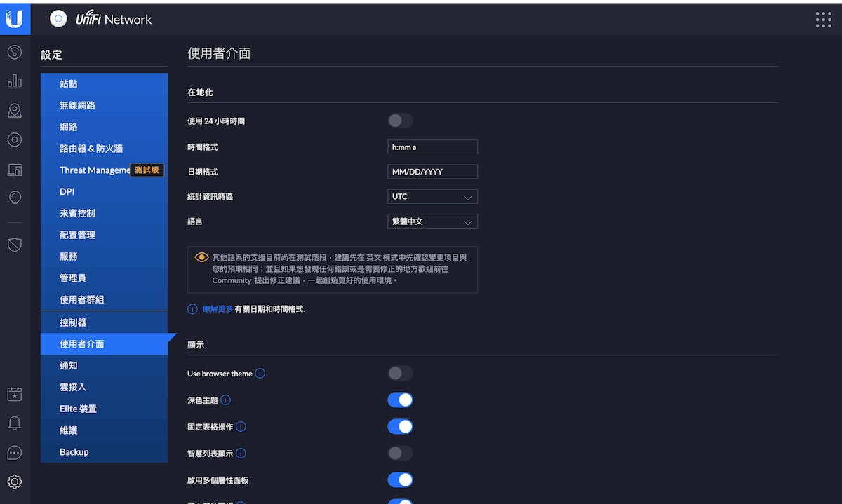Open the Insights lightbulb icon
Viewport: 842px width, 504px height.
tap(14, 198)
